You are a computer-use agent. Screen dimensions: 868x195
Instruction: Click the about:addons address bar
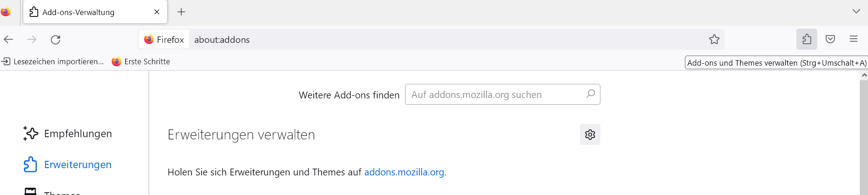click(x=411, y=40)
